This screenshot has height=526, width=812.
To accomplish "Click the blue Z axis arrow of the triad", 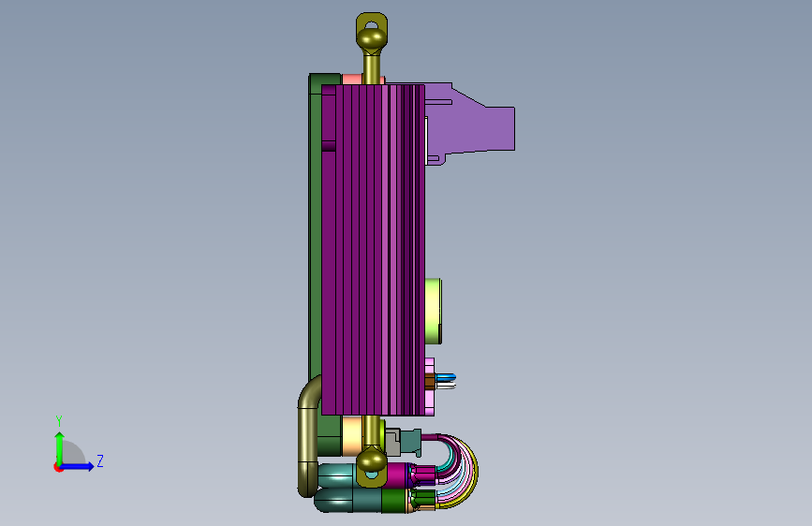I will coord(77,466).
